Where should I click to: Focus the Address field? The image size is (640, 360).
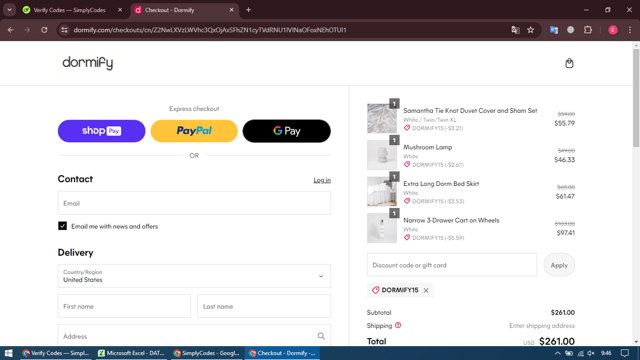[x=194, y=336]
